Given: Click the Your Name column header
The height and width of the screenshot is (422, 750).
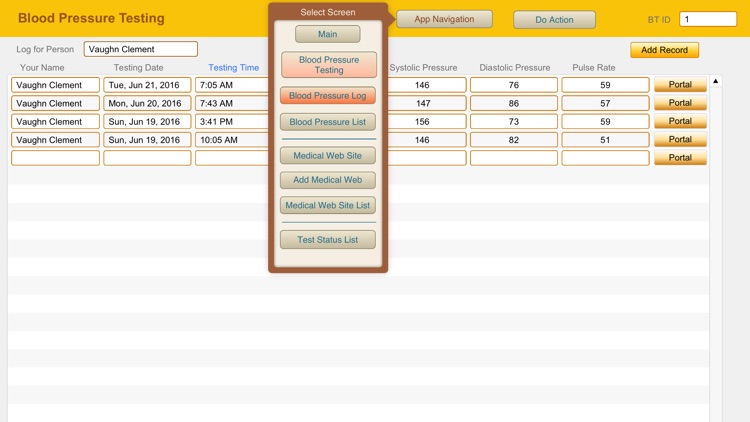Looking at the screenshot, I should pos(42,67).
